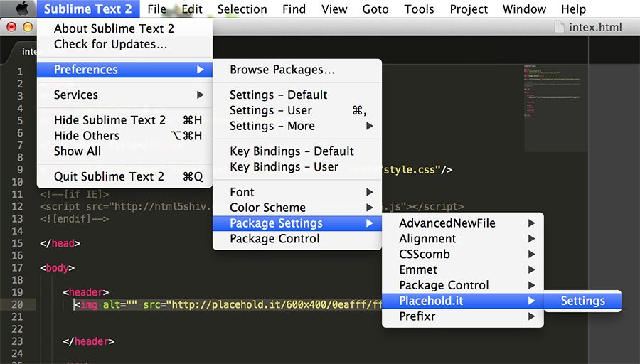Open Key Bindings – User
Viewport: 640px width, 364px height.
click(297, 166)
